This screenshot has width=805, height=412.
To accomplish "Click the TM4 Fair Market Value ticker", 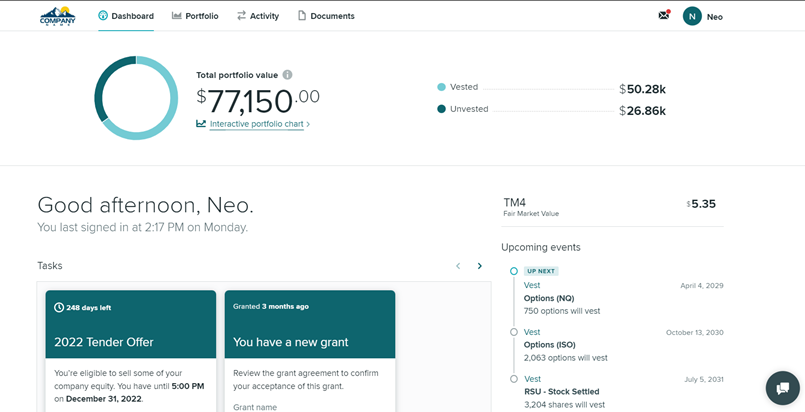I will 531,207.
